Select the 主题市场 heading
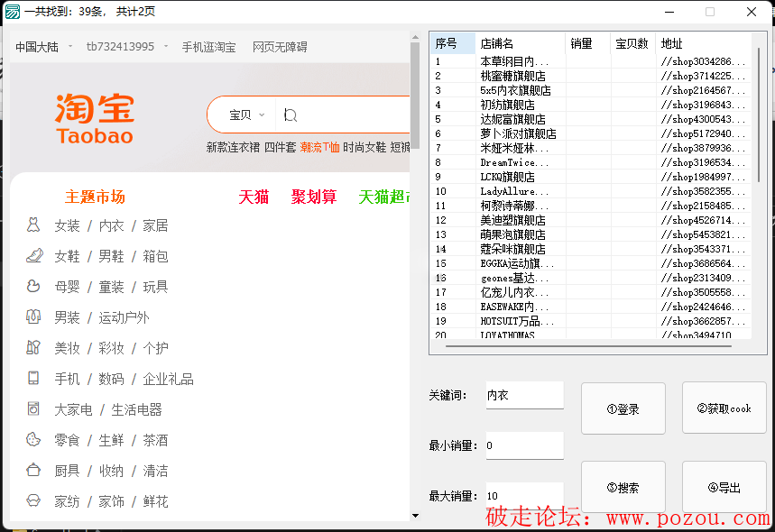 [x=95, y=197]
